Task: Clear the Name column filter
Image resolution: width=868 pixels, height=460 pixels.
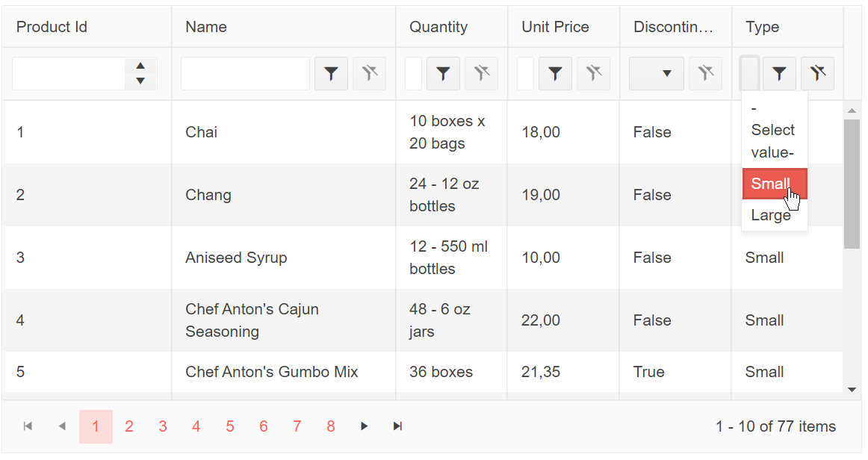Action: pos(369,73)
